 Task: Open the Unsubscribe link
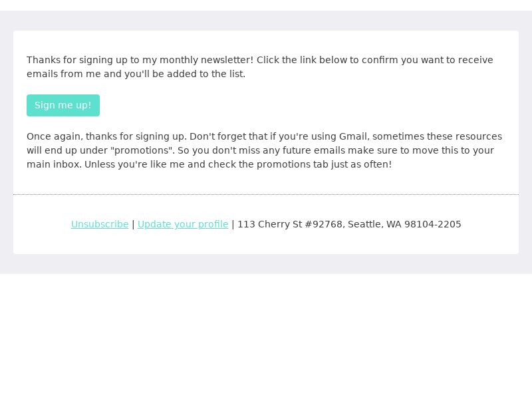[100, 224]
